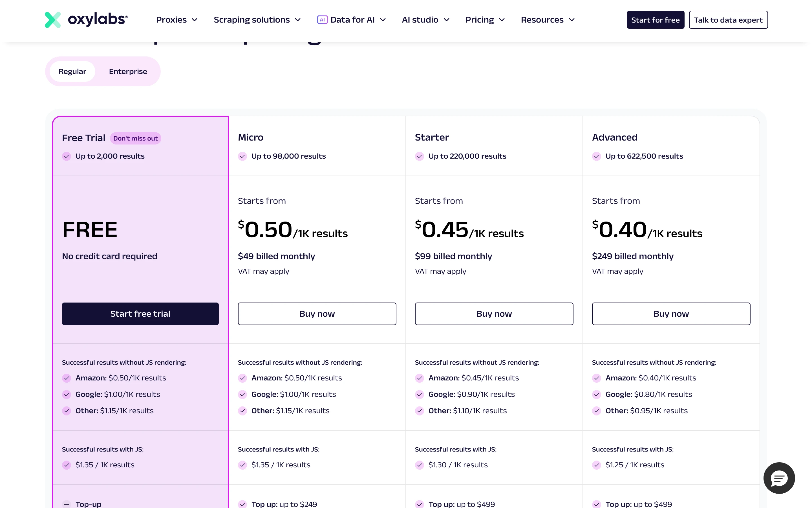Click checkmark icon beside Starter Google: $0.90/1K
This screenshot has height=508, width=812.
[420, 395]
